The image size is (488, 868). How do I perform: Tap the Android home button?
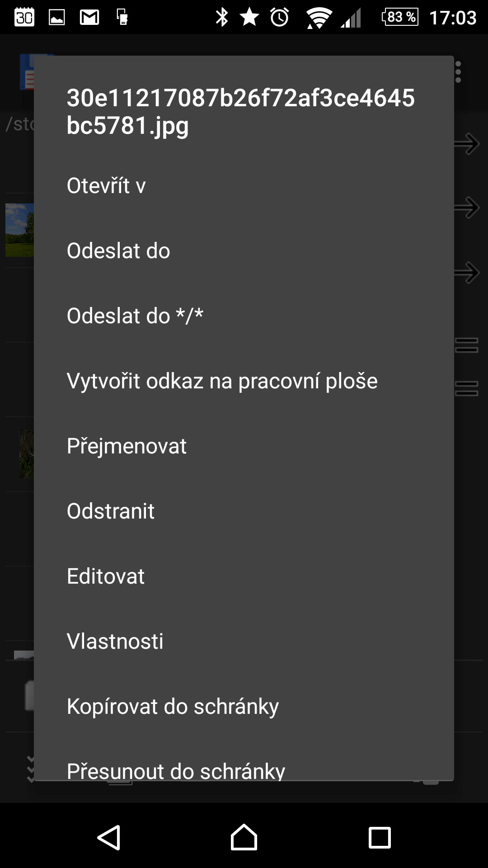(244, 837)
